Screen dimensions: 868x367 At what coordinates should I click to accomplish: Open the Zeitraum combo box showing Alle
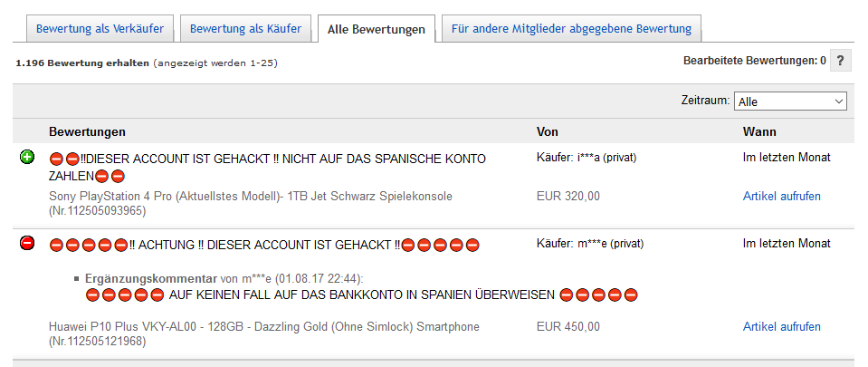[790, 101]
